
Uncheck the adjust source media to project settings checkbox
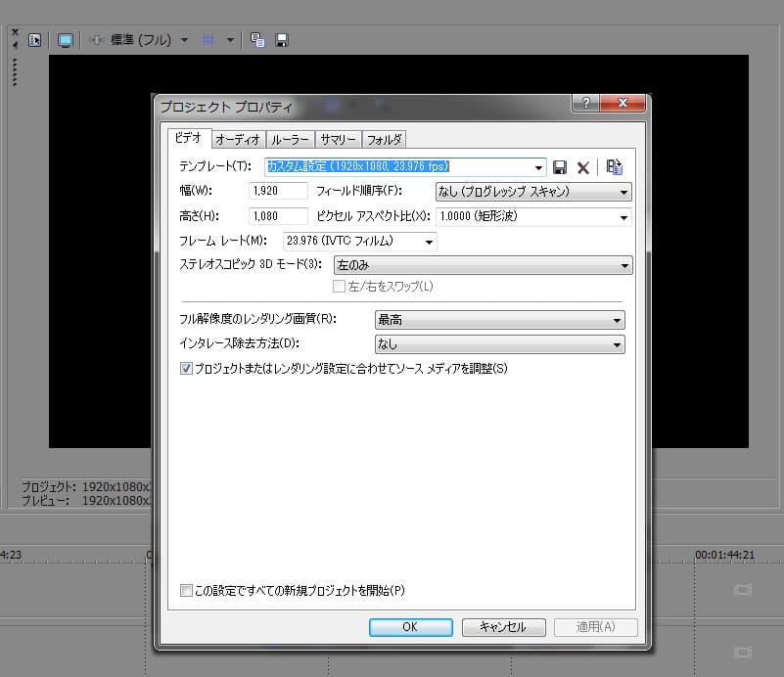[187, 369]
